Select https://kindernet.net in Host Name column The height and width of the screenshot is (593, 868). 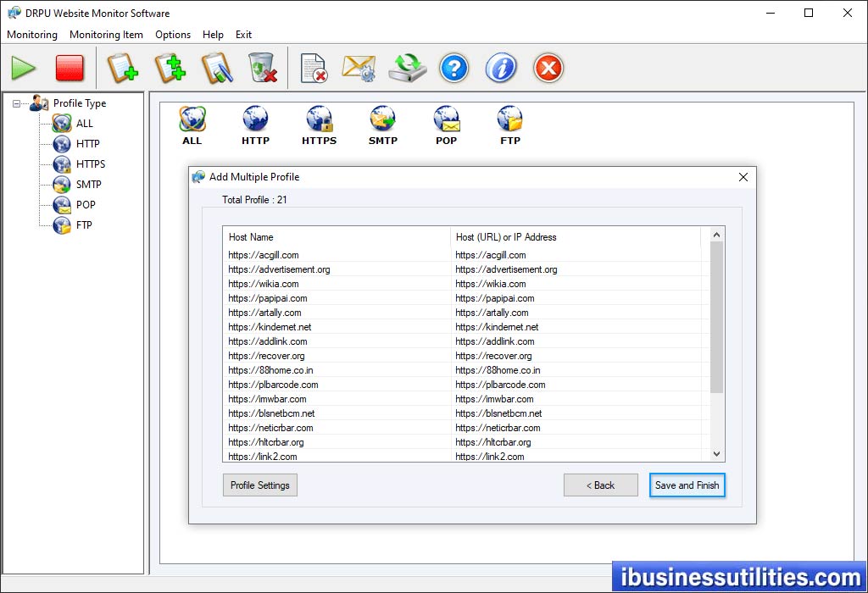coord(270,327)
